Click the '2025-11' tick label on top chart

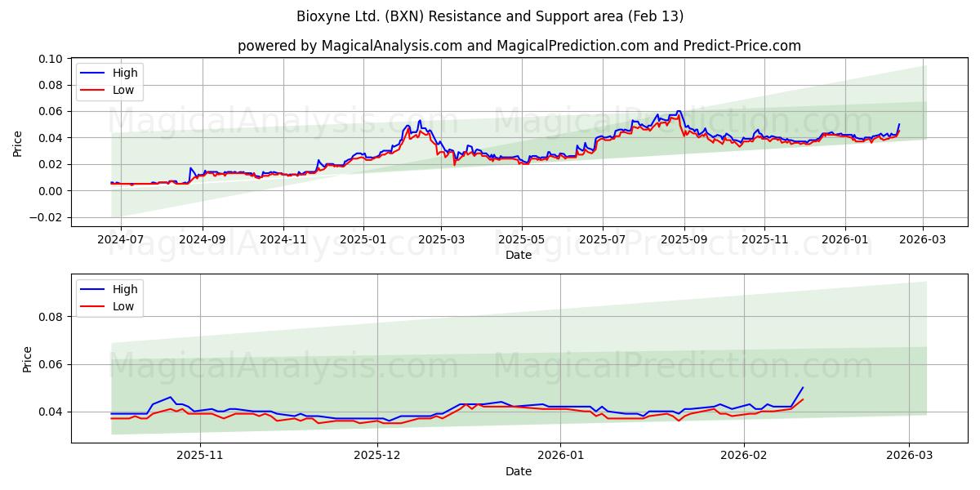(764, 241)
